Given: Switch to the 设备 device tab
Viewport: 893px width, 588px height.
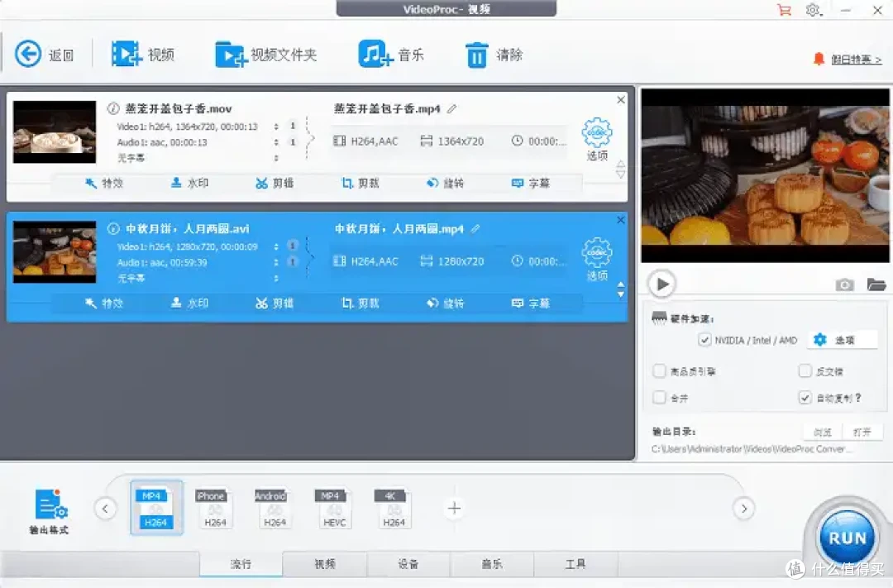Looking at the screenshot, I should tap(408, 564).
